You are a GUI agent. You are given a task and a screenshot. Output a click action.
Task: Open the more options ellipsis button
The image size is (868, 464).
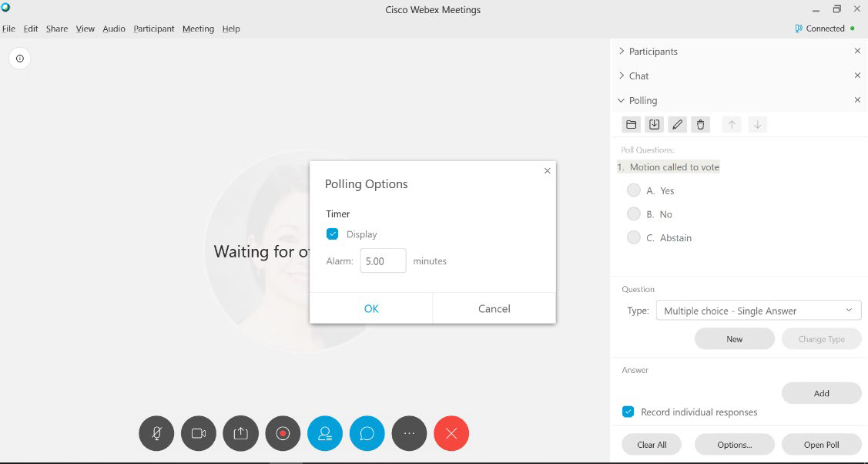(x=409, y=433)
